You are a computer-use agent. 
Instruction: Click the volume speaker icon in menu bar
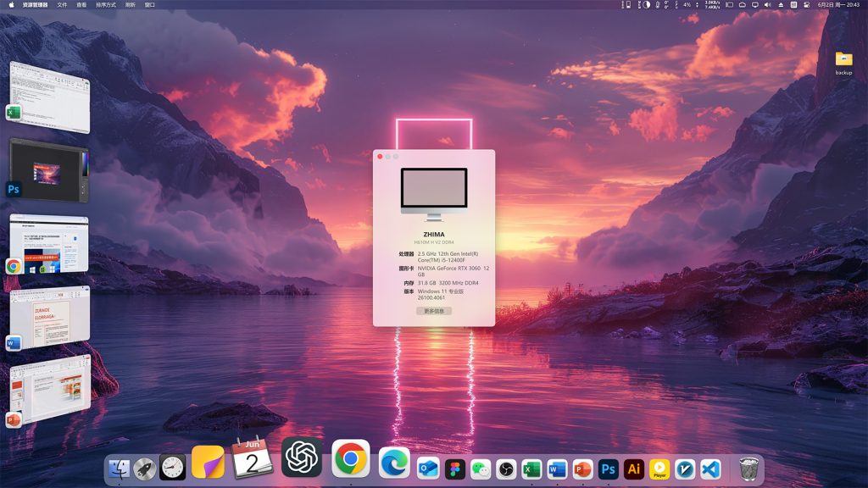[x=766, y=5]
